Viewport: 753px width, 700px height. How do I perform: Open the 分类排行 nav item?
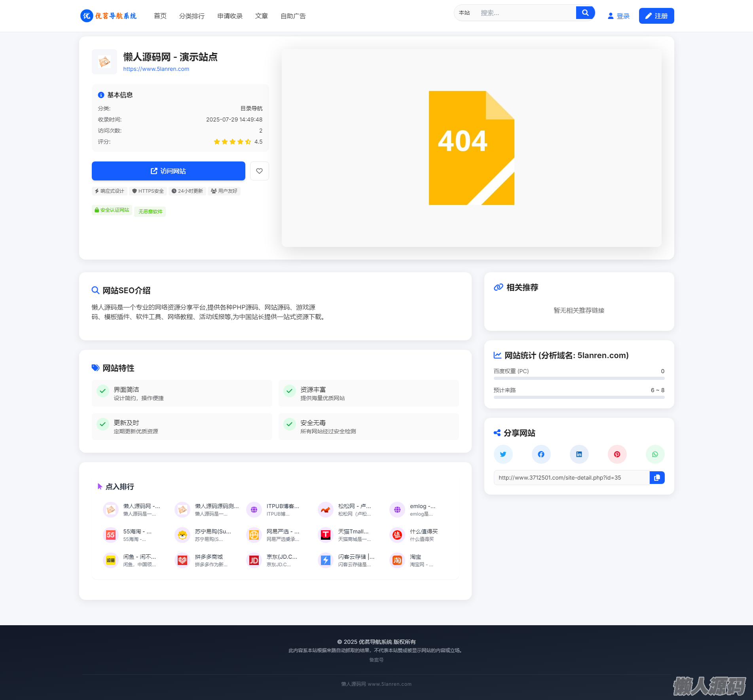click(x=192, y=16)
